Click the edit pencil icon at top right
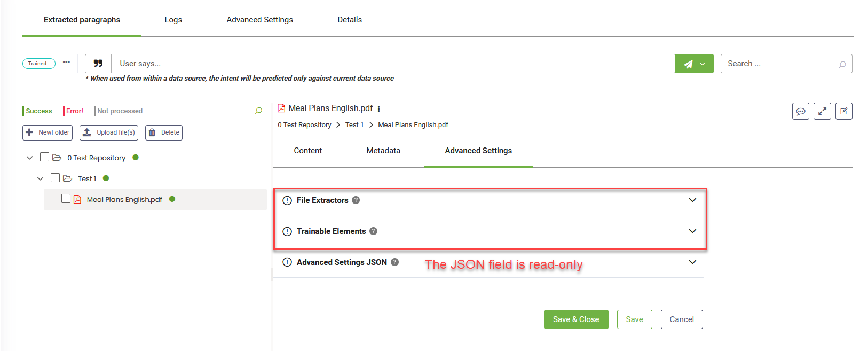Screen dimensions: 868x351 tap(843, 111)
